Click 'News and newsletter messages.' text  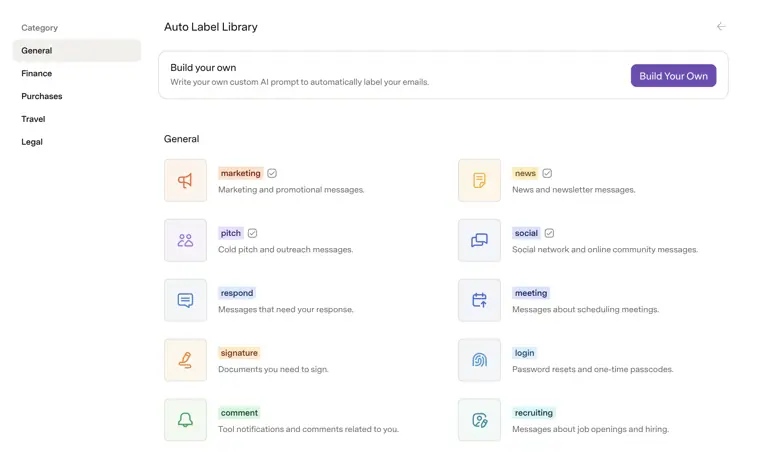pos(573,190)
